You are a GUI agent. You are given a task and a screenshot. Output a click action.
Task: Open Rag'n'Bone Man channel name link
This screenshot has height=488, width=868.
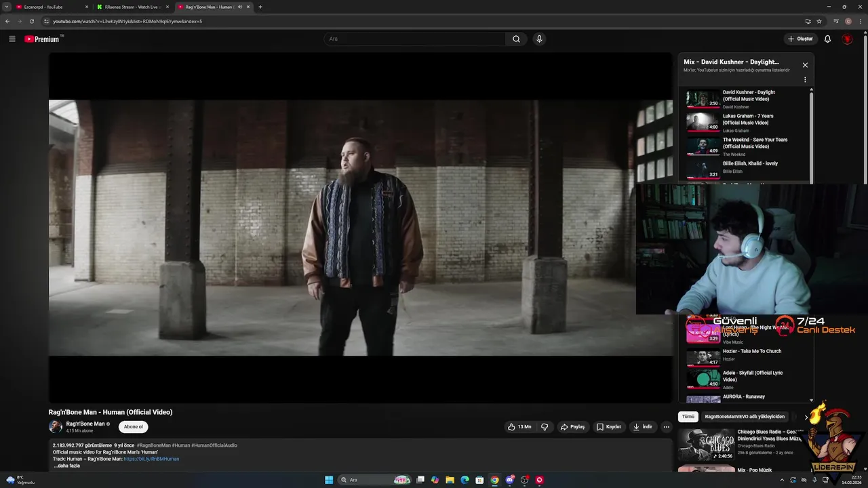pyautogui.click(x=85, y=424)
